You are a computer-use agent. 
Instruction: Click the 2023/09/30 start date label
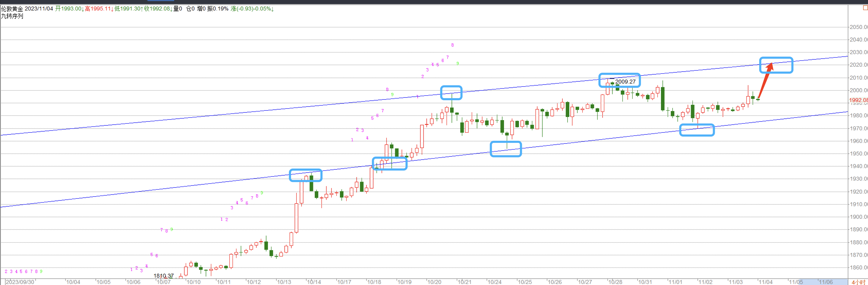click(20, 282)
